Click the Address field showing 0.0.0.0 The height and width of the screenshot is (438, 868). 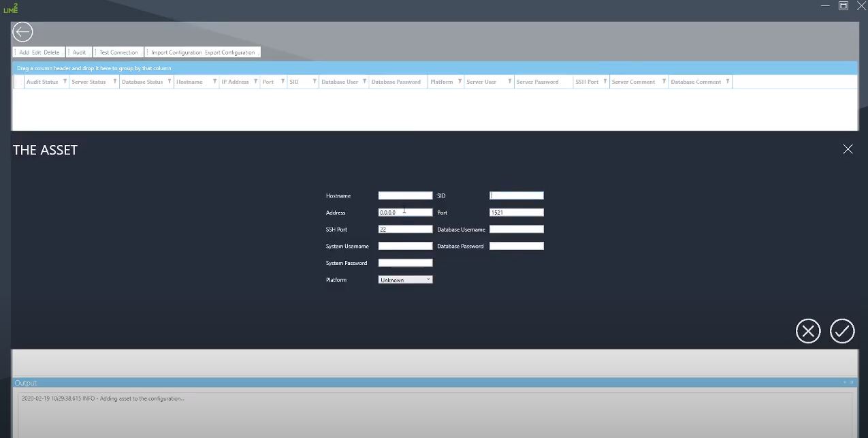(x=405, y=213)
